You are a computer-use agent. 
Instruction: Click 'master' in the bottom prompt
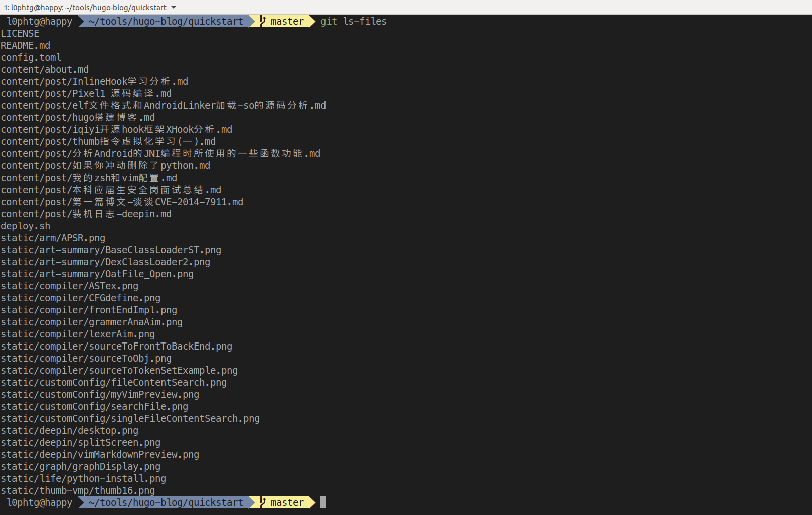pyautogui.click(x=287, y=502)
